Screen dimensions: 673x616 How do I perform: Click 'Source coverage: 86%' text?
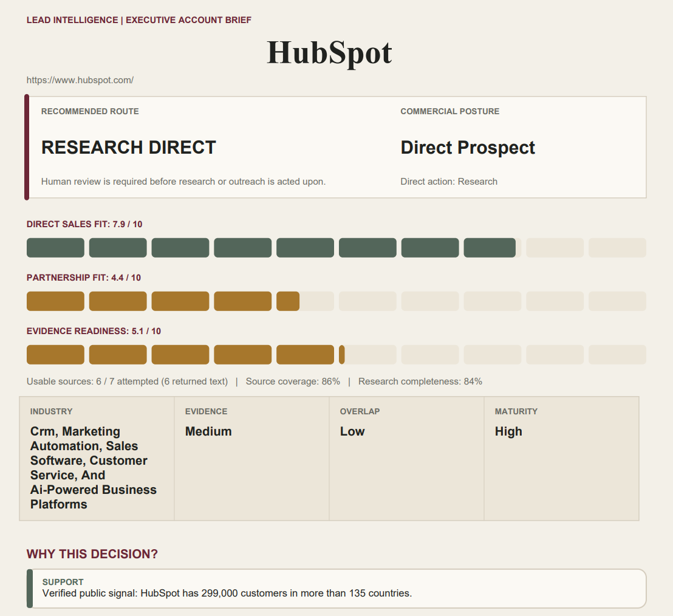coord(293,382)
